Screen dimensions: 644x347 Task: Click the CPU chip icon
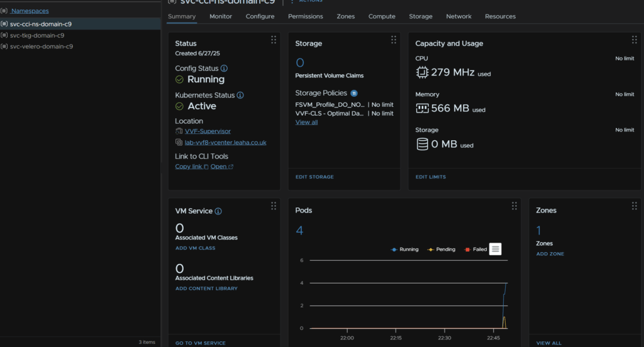pyautogui.click(x=422, y=72)
